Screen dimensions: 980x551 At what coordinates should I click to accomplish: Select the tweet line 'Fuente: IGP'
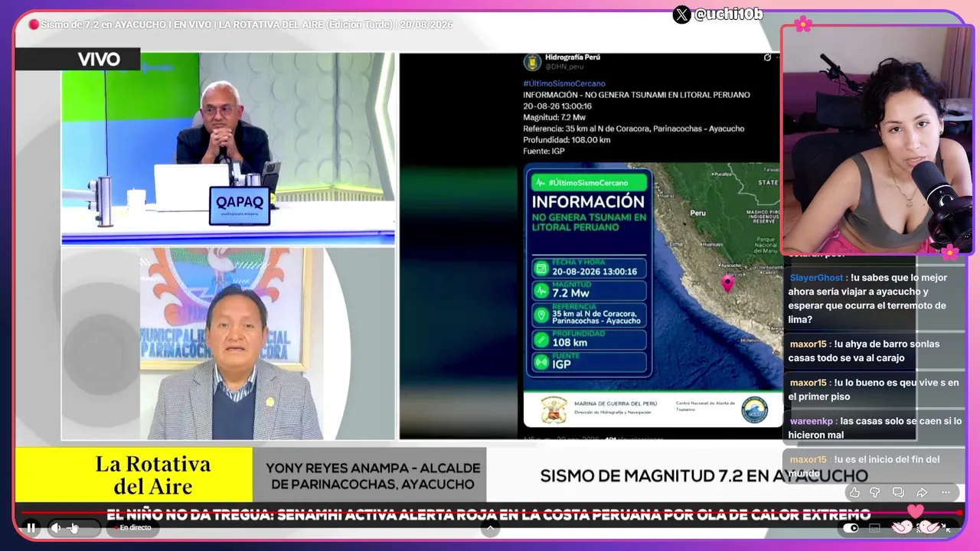[x=544, y=152]
